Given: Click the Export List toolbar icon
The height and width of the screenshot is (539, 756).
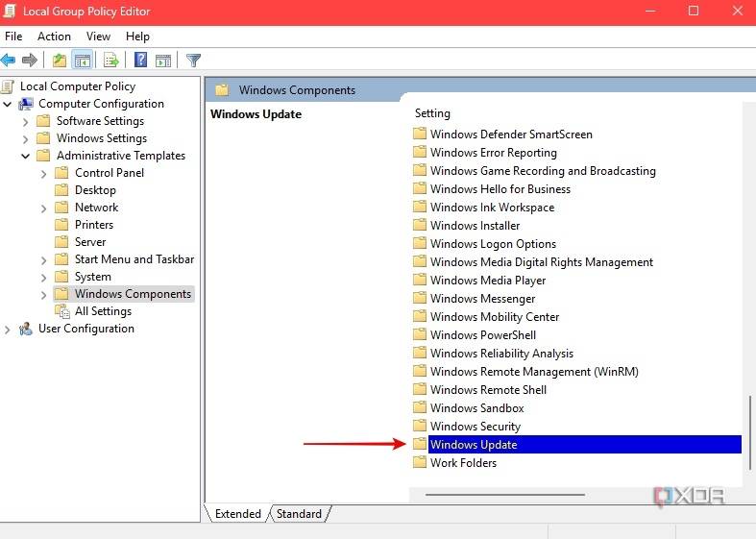Looking at the screenshot, I should (110, 61).
